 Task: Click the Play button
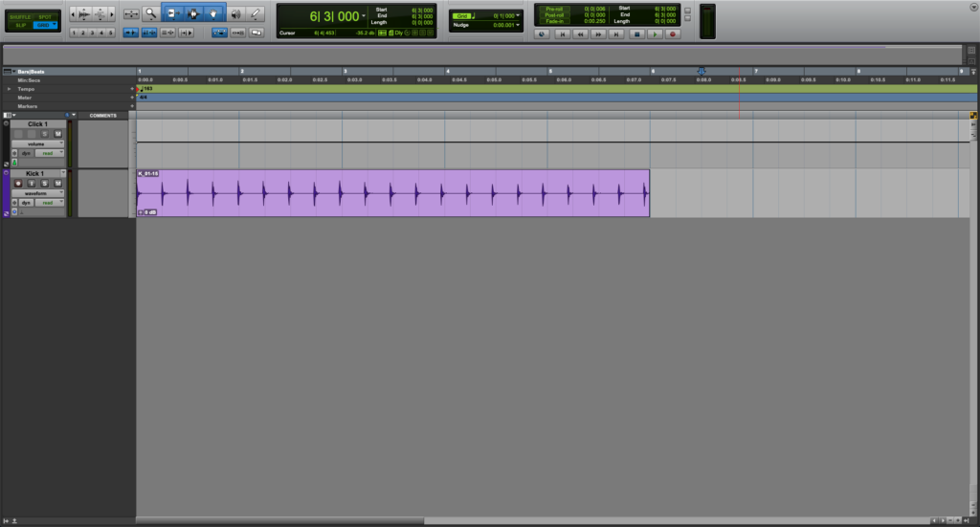655,34
